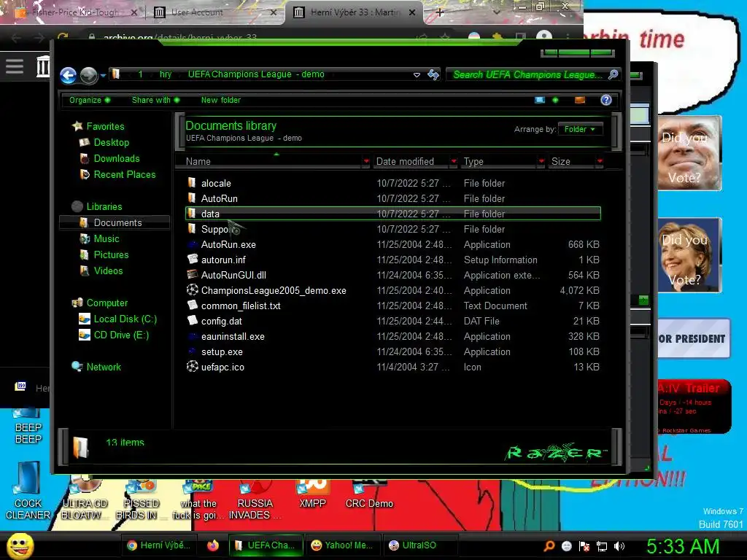
Task: Select Desktop in Favorites
Action: pyautogui.click(x=111, y=142)
